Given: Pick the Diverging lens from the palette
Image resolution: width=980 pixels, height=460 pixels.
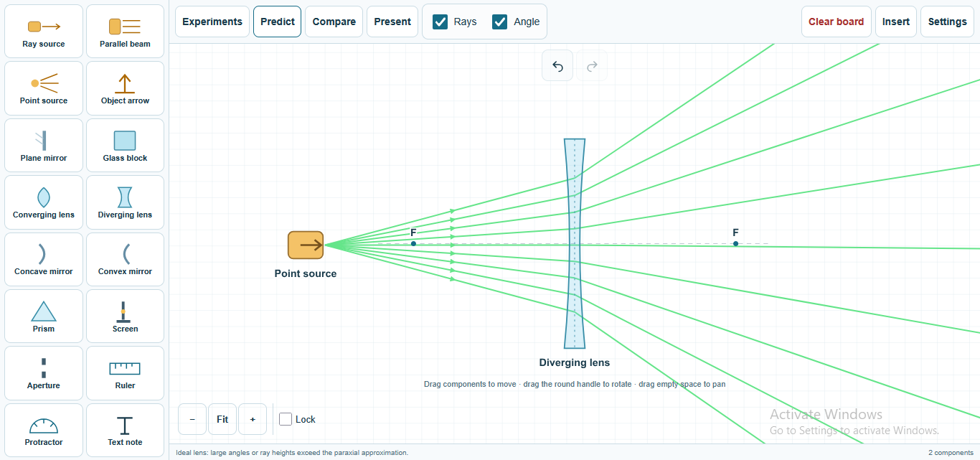Looking at the screenshot, I should [125, 202].
